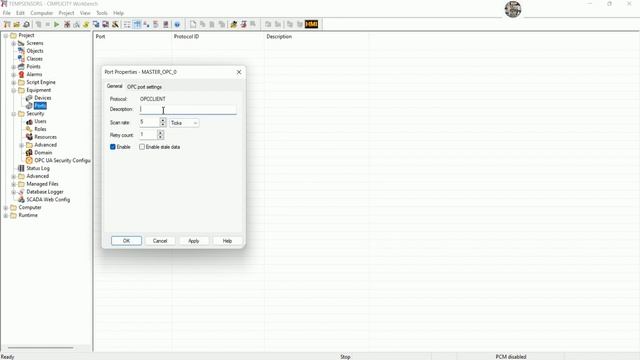Increase Retry count with the up arrow

coord(160,132)
